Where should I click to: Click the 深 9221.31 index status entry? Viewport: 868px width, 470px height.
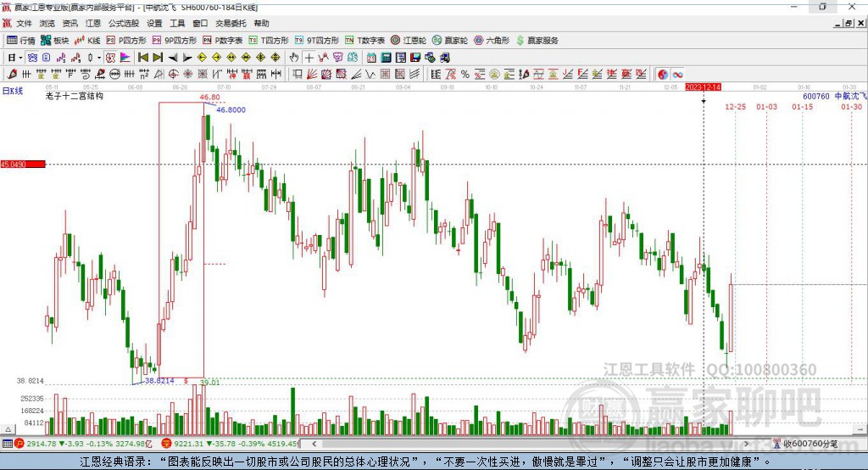229,444
